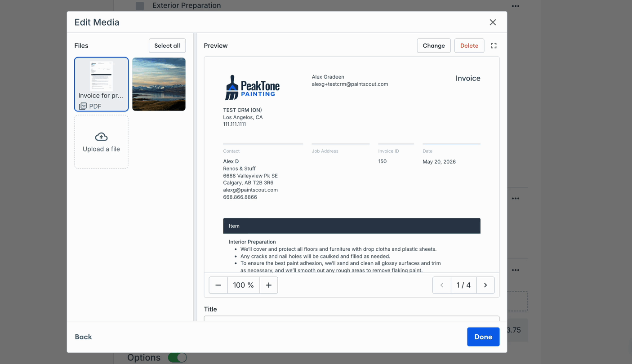Toggle the Options switch

coord(177,358)
